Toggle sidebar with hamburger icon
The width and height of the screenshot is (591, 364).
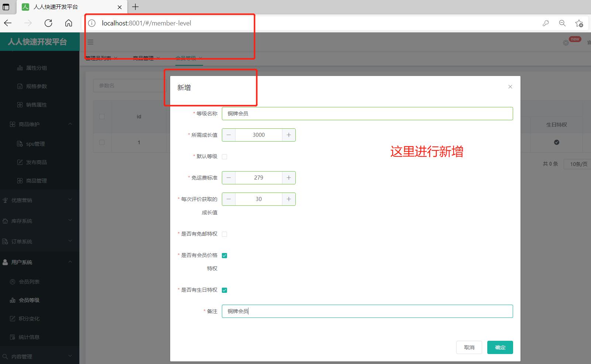[90, 42]
